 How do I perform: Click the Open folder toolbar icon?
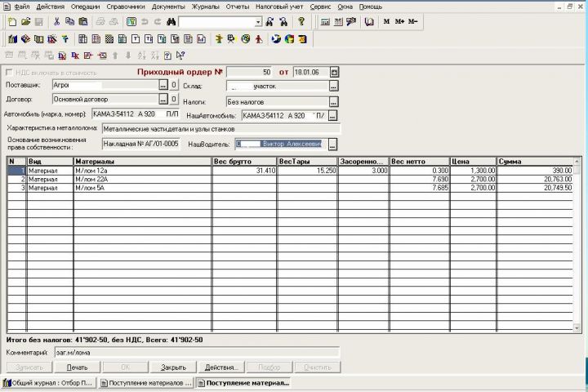[x=25, y=22]
